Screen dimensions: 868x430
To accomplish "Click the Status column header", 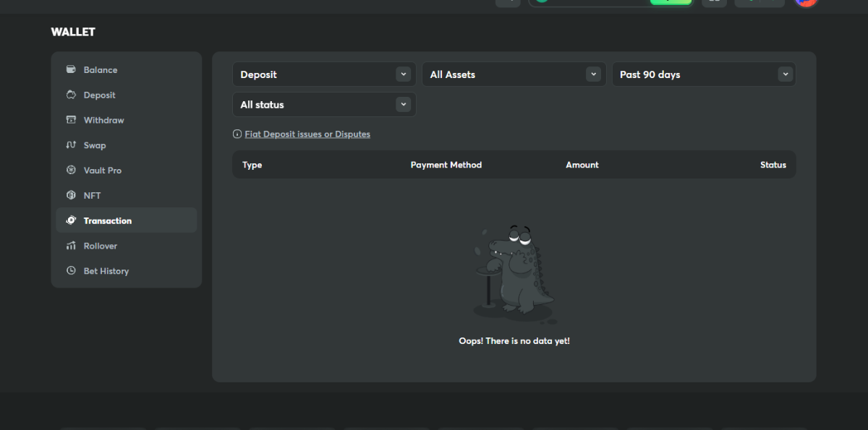I will (773, 165).
